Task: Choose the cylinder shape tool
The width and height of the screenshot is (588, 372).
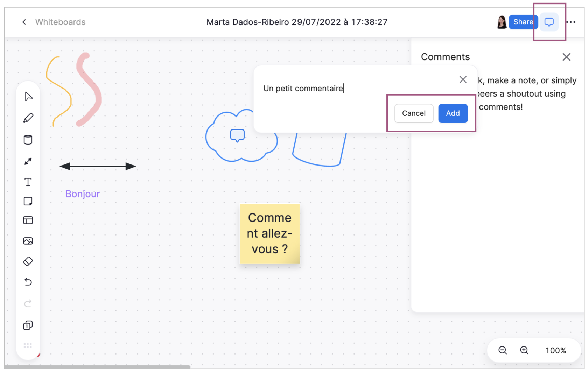Action: (x=28, y=140)
